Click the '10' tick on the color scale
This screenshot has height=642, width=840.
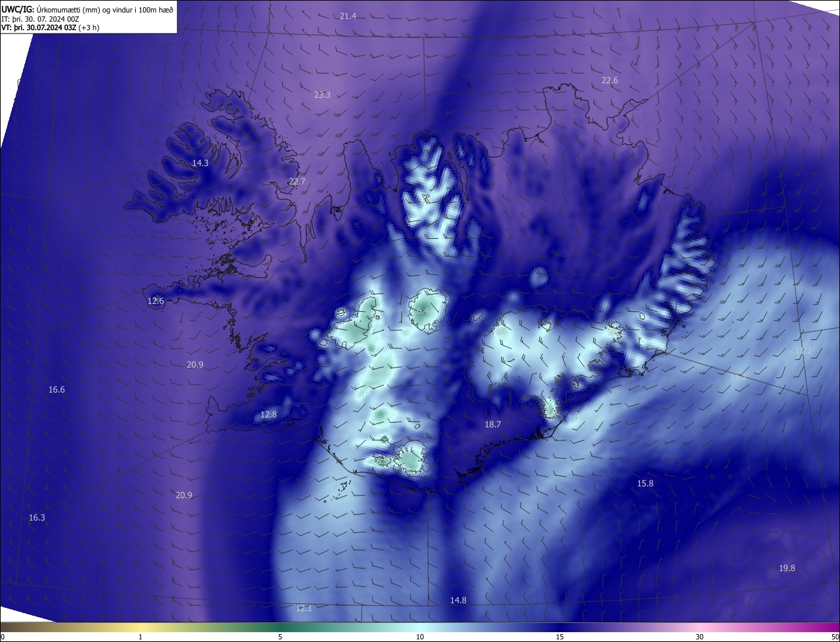[x=420, y=637]
